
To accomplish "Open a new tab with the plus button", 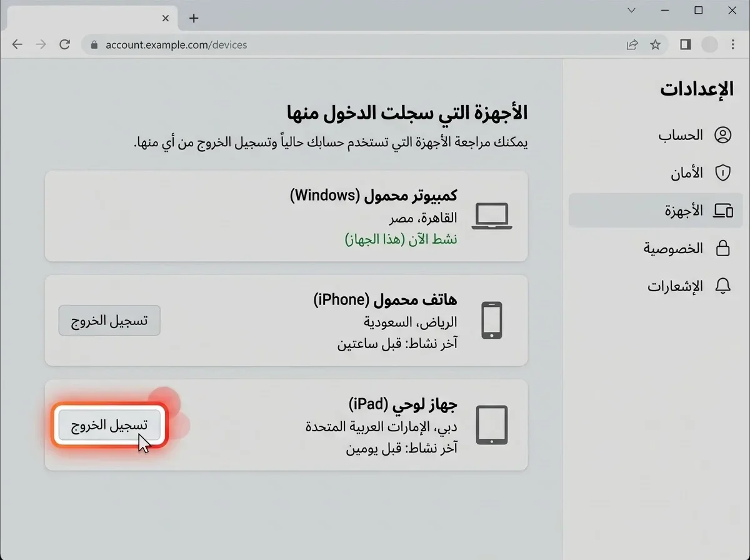I will [x=194, y=18].
